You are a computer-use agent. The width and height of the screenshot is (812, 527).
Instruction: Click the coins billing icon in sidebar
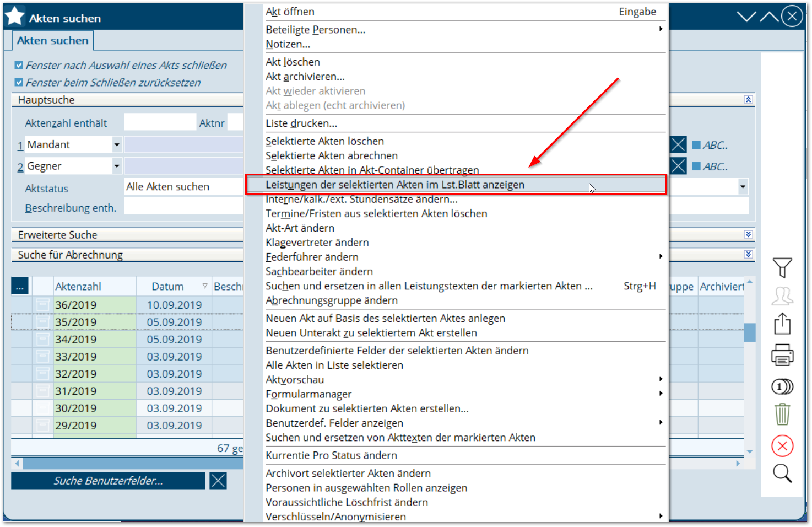pos(782,387)
